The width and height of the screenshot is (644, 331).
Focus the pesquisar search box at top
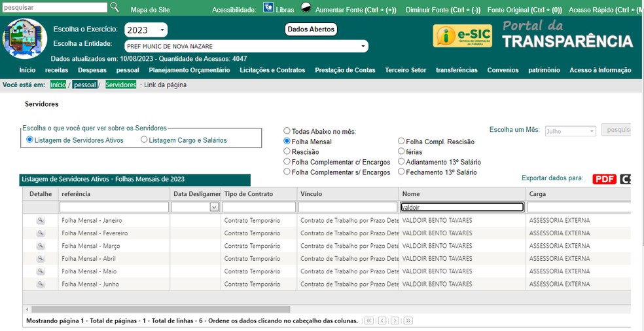coord(54,7)
